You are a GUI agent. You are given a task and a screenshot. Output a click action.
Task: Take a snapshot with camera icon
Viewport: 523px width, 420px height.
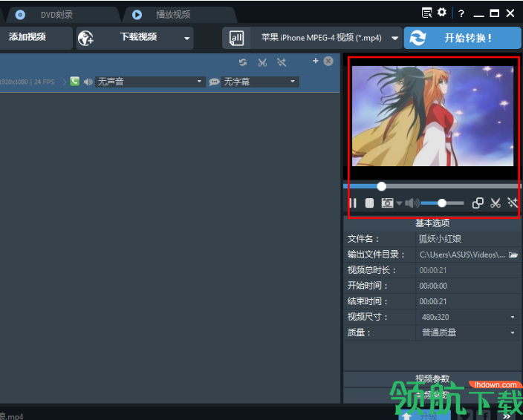click(387, 203)
